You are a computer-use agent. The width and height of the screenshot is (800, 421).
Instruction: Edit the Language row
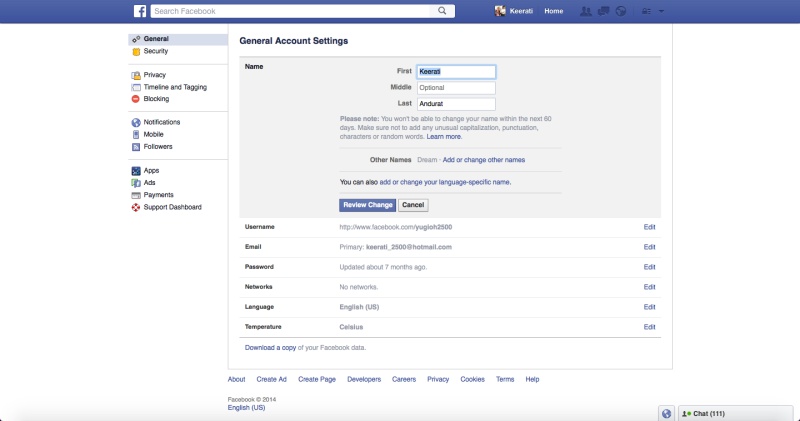coord(649,307)
